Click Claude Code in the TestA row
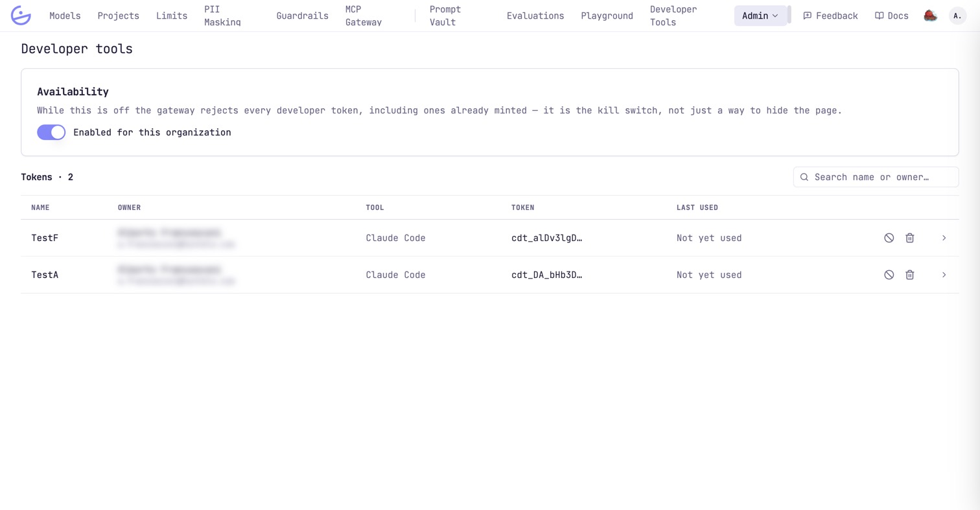 pos(395,275)
